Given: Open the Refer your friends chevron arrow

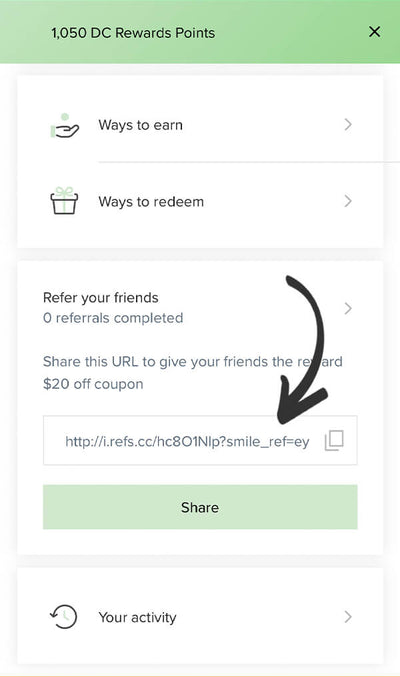Looking at the screenshot, I should coord(348,308).
